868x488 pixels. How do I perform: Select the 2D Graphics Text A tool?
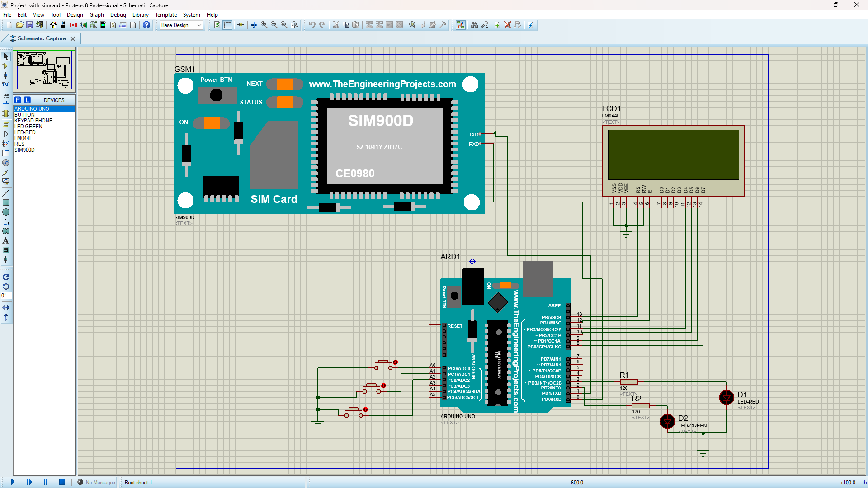point(6,240)
